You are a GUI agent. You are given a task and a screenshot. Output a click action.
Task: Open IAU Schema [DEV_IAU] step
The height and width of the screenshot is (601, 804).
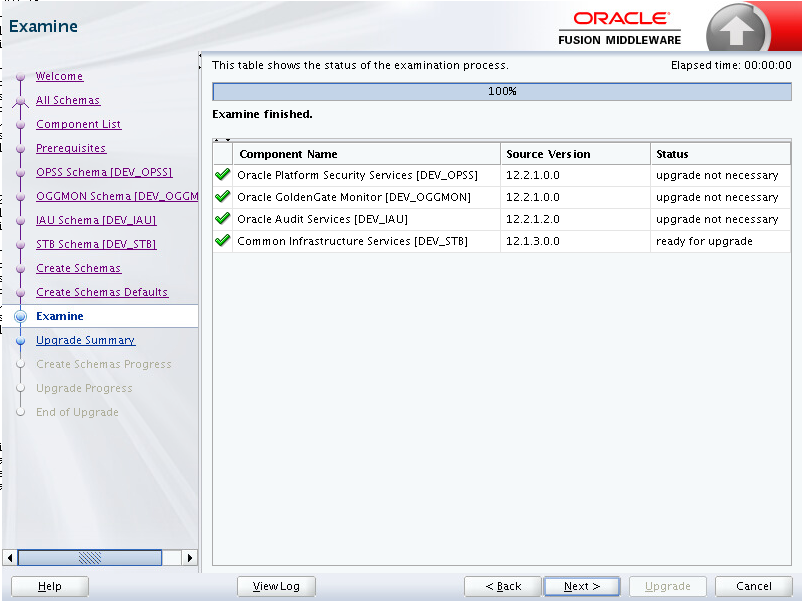(96, 221)
